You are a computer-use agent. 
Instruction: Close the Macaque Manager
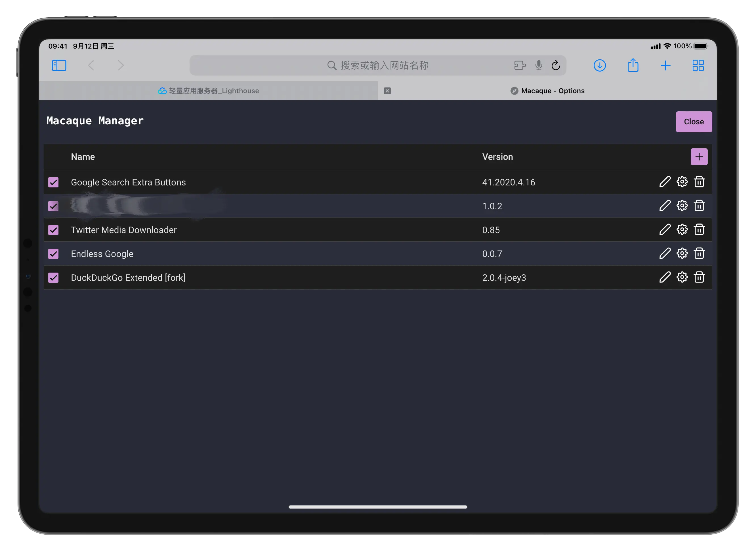click(x=694, y=122)
